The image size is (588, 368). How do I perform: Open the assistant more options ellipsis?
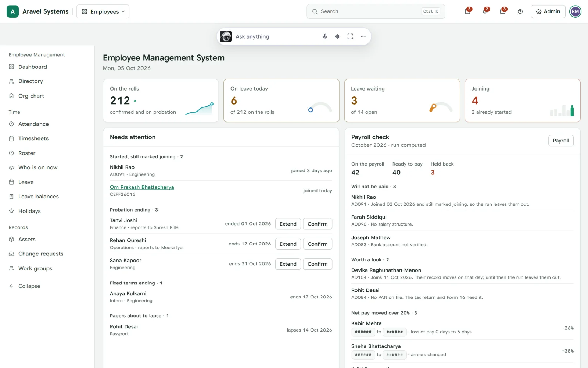[363, 36]
